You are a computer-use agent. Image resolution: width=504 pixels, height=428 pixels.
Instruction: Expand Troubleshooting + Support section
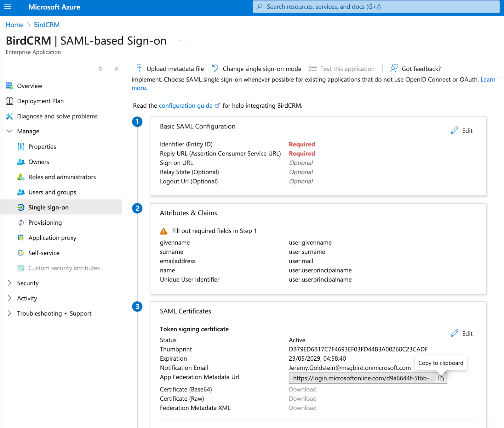pyautogui.click(x=10, y=313)
